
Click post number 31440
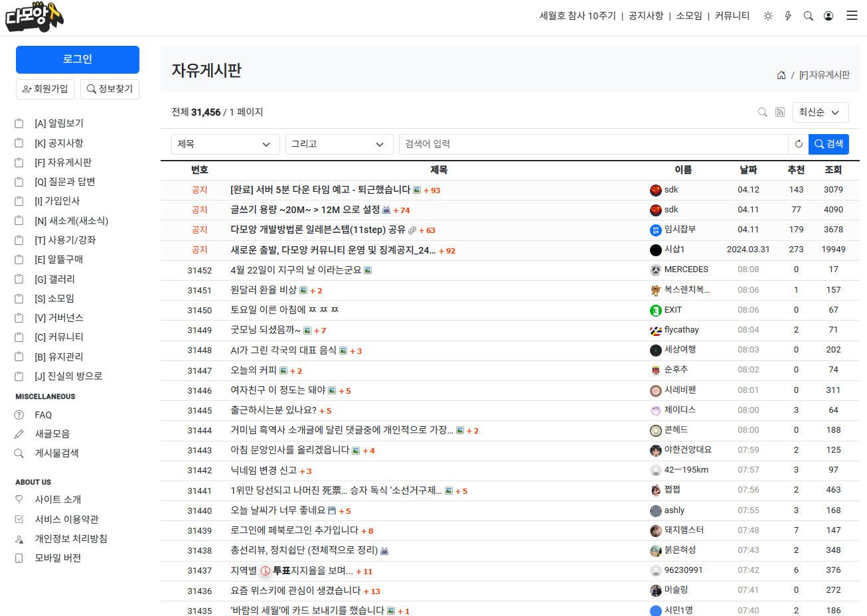[199, 510]
